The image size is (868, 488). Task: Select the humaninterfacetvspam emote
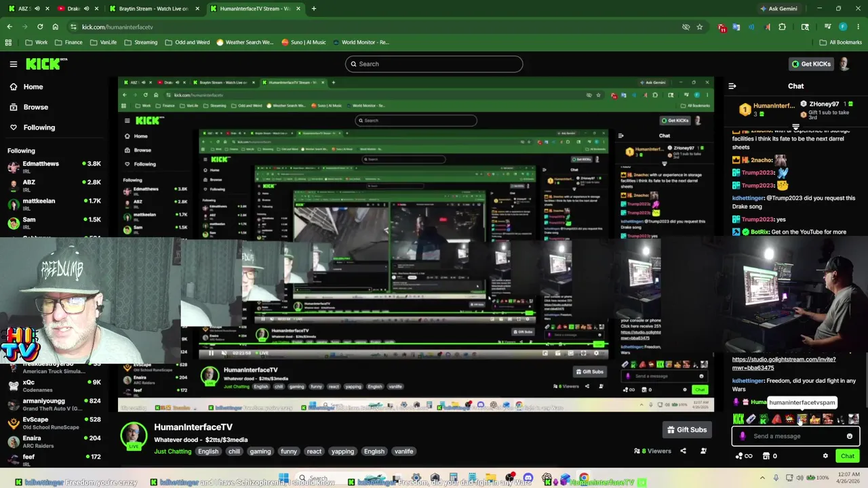802,419
